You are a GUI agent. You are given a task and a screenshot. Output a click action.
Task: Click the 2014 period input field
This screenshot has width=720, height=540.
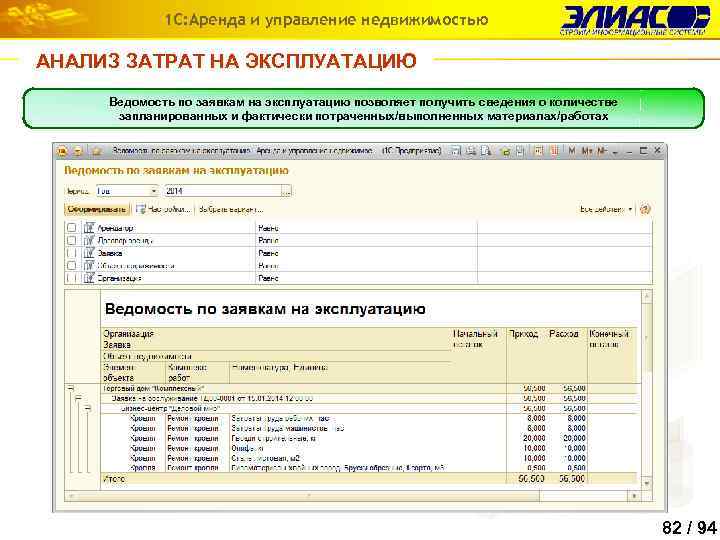coord(223,191)
